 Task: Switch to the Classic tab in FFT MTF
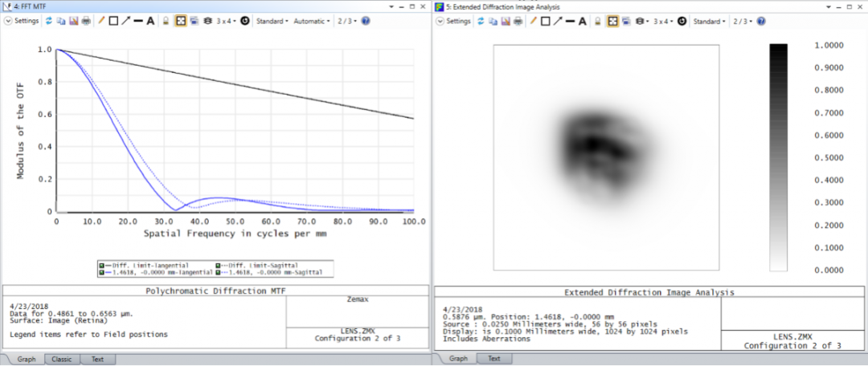click(x=62, y=359)
